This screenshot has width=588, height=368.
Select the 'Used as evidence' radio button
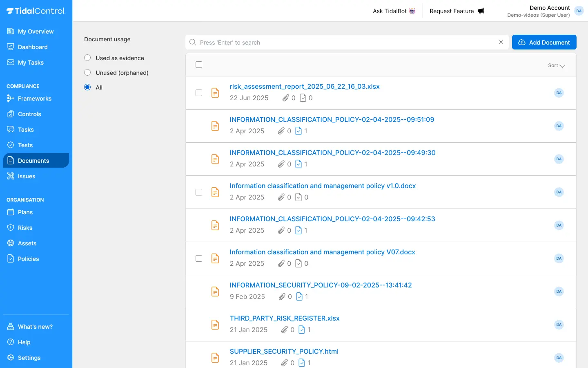click(x=87, y=58)
